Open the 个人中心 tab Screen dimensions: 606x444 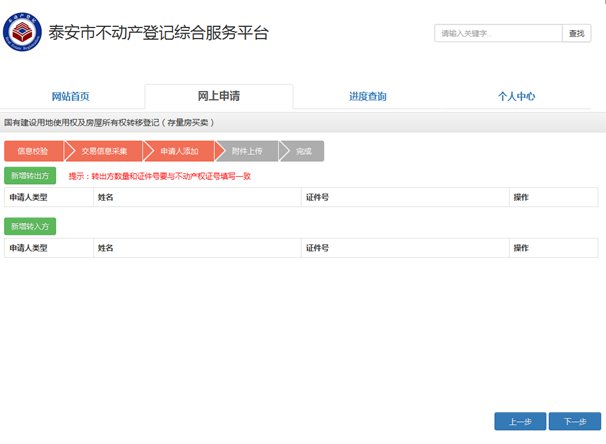click(516, 97)
